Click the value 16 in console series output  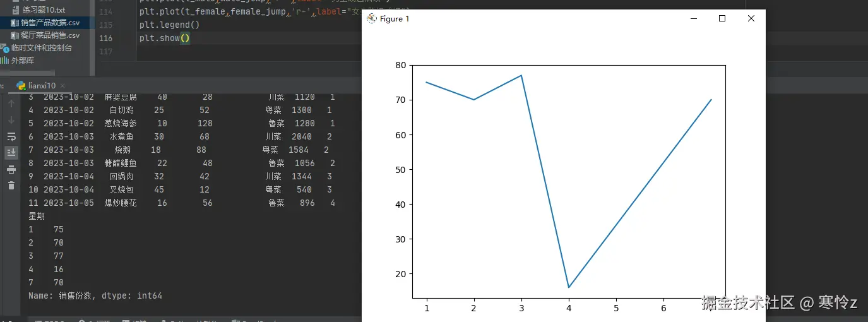[59, 270]
